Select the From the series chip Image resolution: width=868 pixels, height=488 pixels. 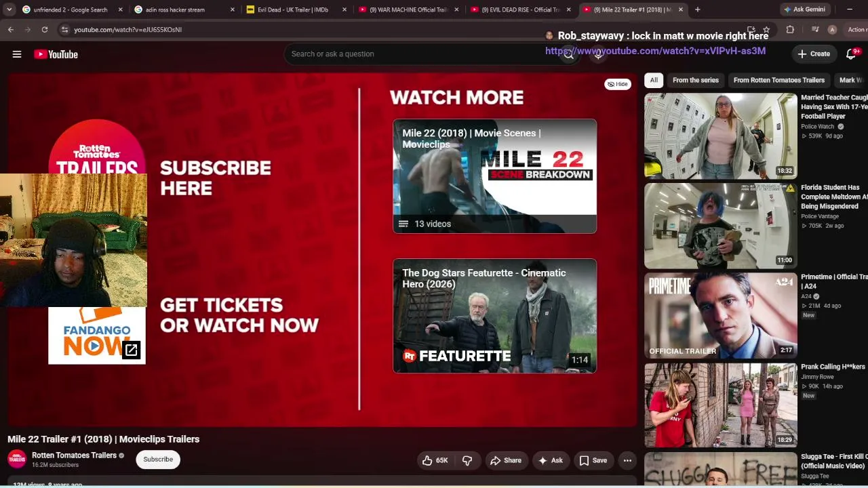tap(696, 80)
